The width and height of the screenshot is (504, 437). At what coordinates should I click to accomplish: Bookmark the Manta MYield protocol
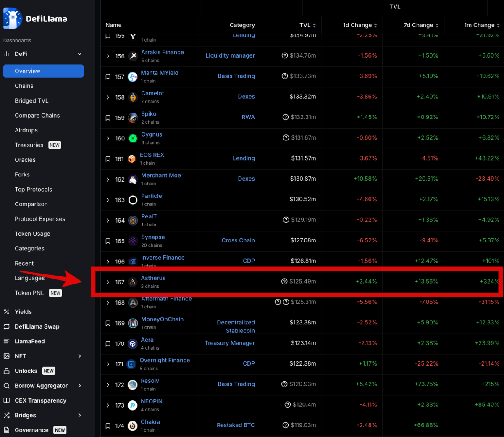pyautogui.click(x=108, y=77)
